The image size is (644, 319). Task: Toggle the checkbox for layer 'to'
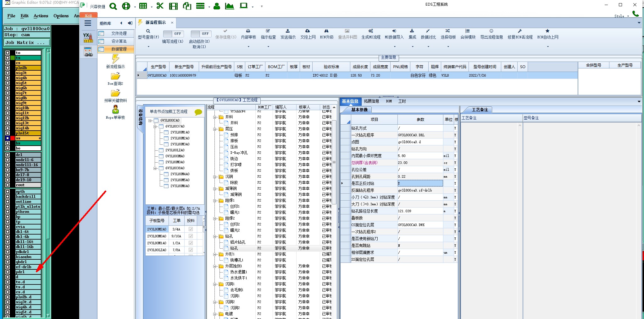click(7, 53)
